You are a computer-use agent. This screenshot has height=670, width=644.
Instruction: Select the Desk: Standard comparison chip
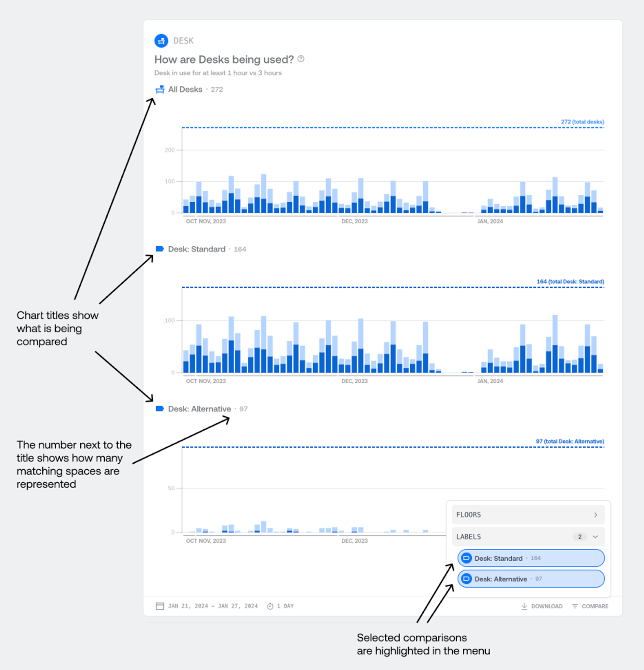point(530,558)
